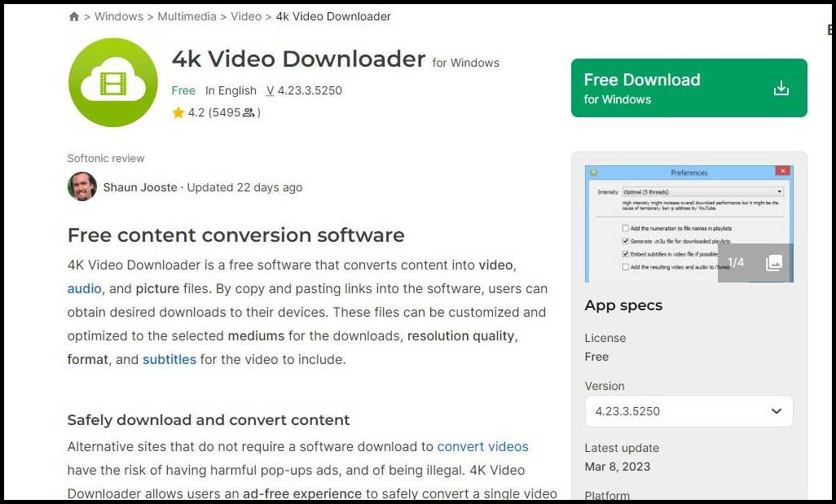Click Shaun Jooste author photo

[x=82, y=186]
